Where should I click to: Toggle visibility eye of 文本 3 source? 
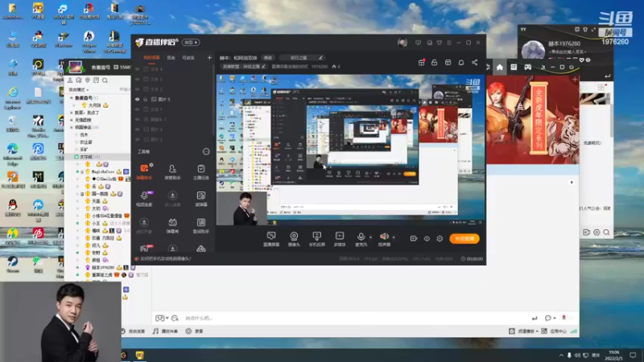[x=138, y=79]
